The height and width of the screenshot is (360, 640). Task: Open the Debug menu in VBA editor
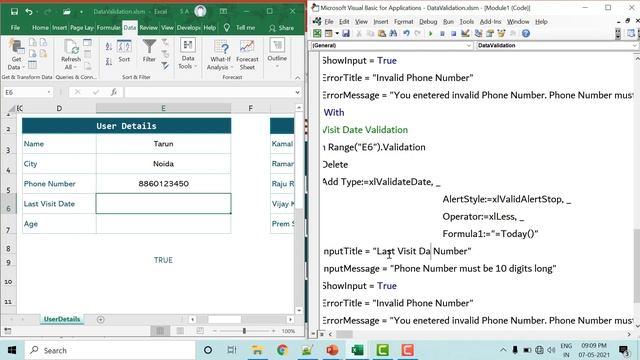pyautogui.click(x=428, y=22)
